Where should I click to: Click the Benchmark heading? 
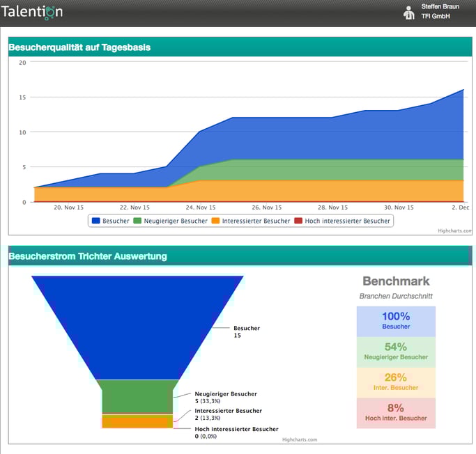[x=396, y=281]
